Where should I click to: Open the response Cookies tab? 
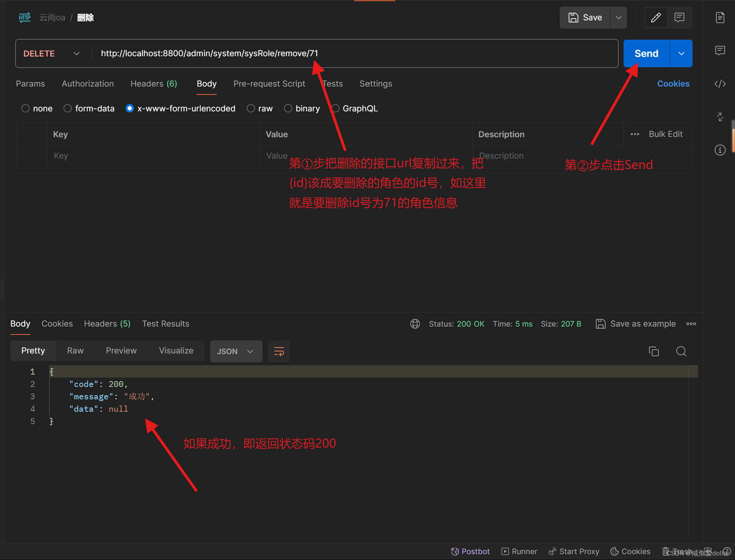click(57, 324)
